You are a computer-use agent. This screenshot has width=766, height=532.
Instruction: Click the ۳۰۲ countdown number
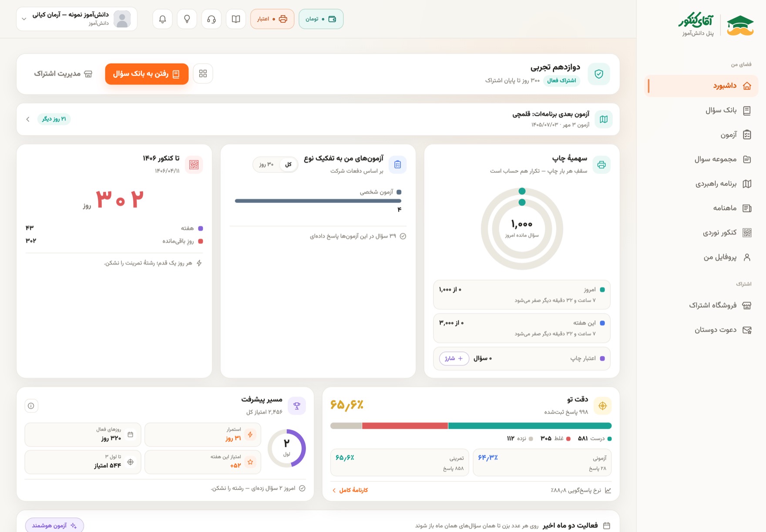click(120, 199)
